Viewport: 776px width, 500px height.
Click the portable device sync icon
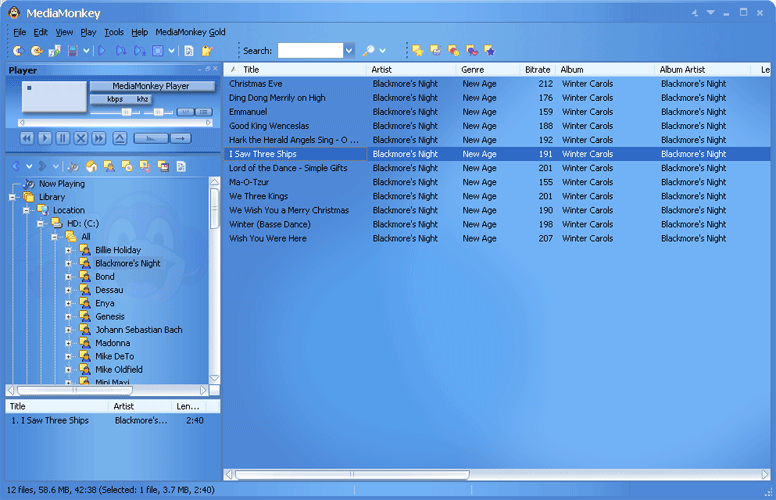click(x=73, y=50)
